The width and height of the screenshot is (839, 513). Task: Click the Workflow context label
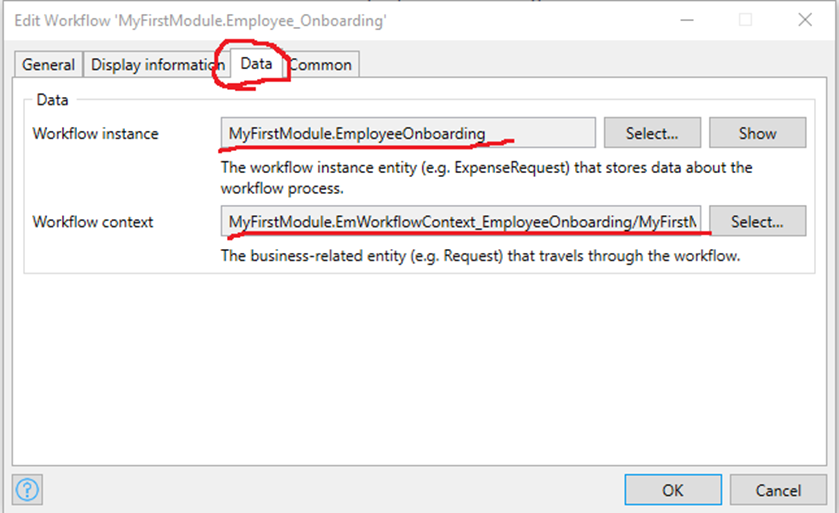[93, 221]
